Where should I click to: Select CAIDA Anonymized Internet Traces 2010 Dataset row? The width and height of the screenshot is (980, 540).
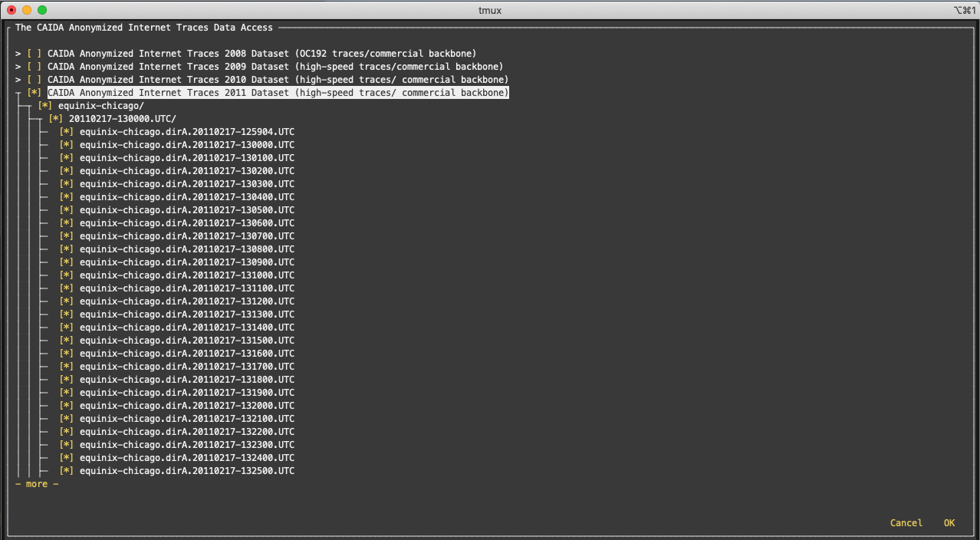pyautogui.click(x=278, y=80)
